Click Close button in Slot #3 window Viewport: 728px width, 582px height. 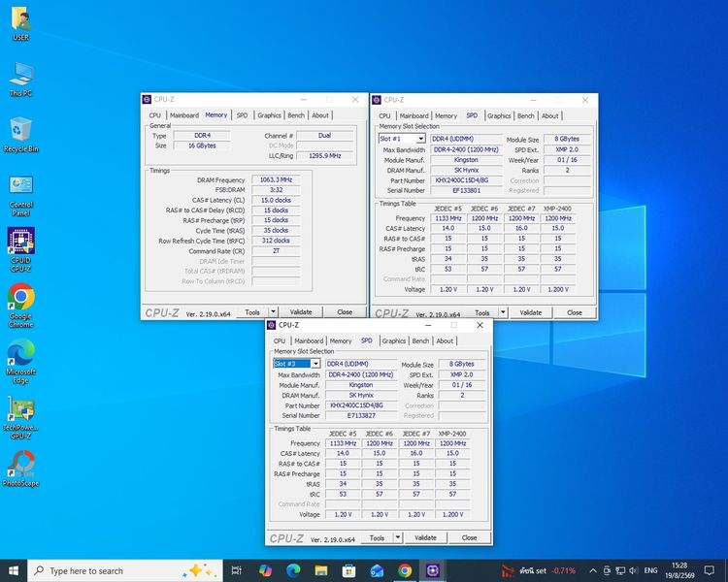pyautogui.click(x=469, y=537)
